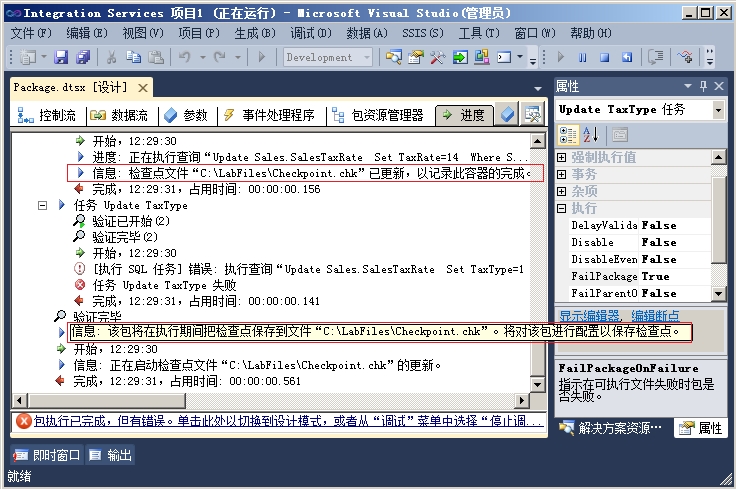Switch to the 数据流 tab
Screen dimensions: 736x489
tap(119, 115)
